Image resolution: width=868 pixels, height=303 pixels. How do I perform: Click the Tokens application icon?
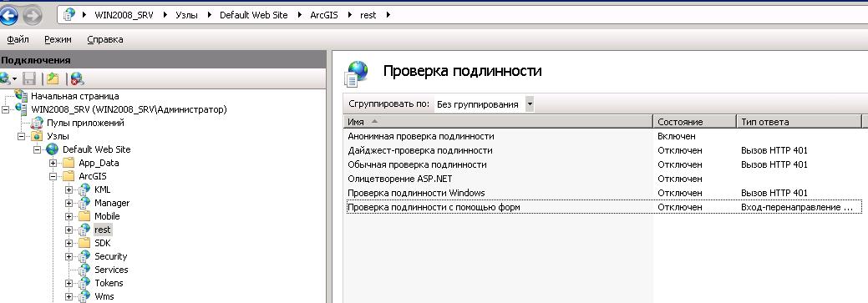[x=84, y=282]
